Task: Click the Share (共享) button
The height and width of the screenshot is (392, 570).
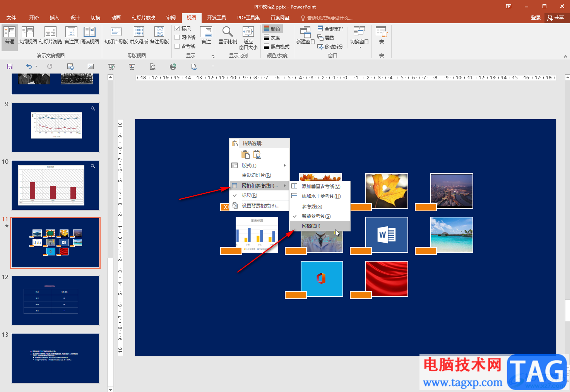Action: point(556,18)
